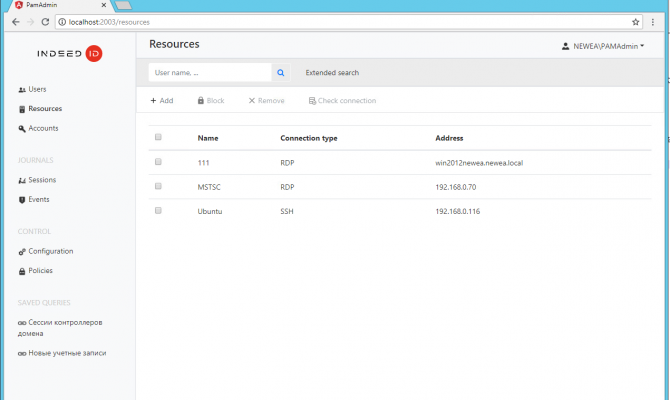Image resolution: width=670 pixels, height=400 pixels.
Task: Click the Resources page heading
Action: coord(174,44)
